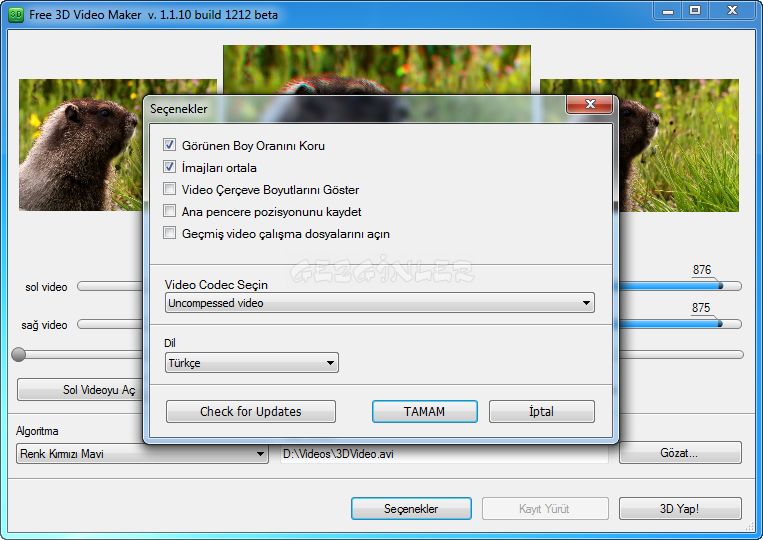Click the 876 value above sol video slider
This screenshot has height=540, width=763.
tap(702, 270)
